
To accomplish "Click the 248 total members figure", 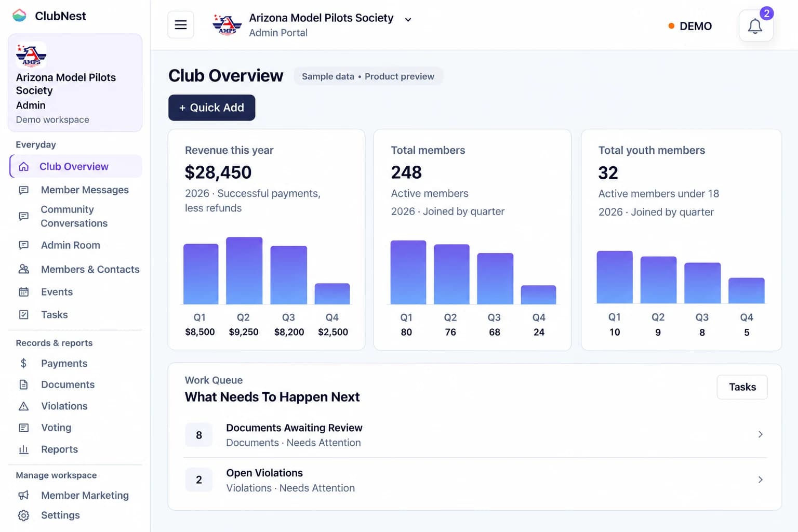I will point(406,172).
